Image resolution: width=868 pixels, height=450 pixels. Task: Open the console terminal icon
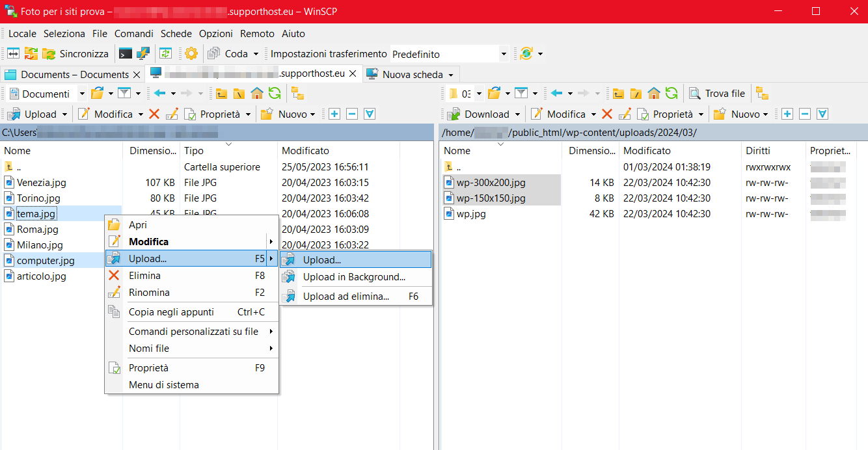click(125, 53)
